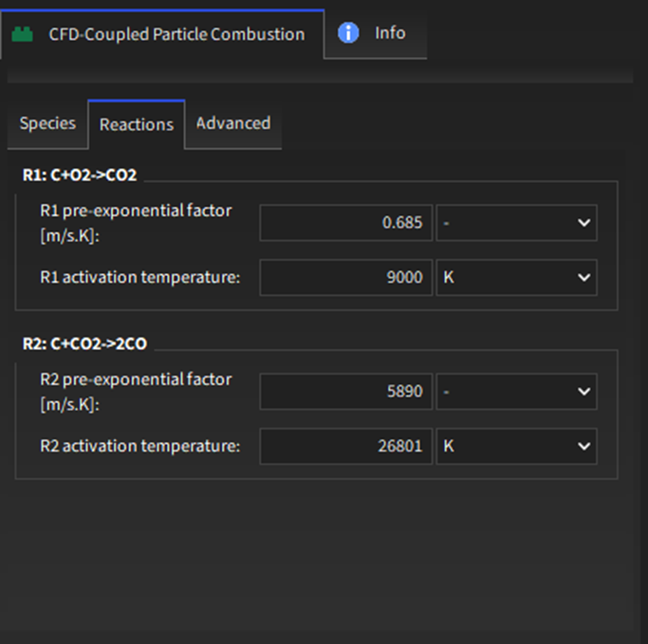Click the R1 pre-exponential factor field showing 0.685
The width and height of the screenshot is (648, 644).
pyautogui.click(x=346, y=222)
